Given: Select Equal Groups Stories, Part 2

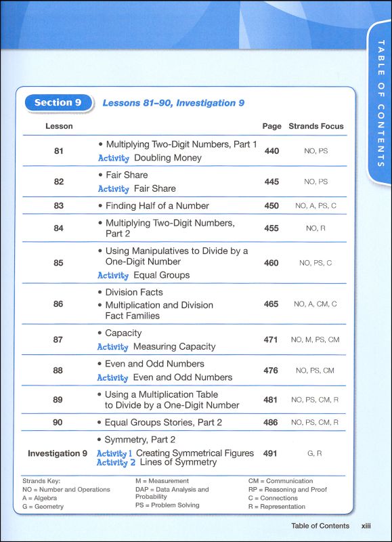Looking at the screenshot, I should coord(160,422).
